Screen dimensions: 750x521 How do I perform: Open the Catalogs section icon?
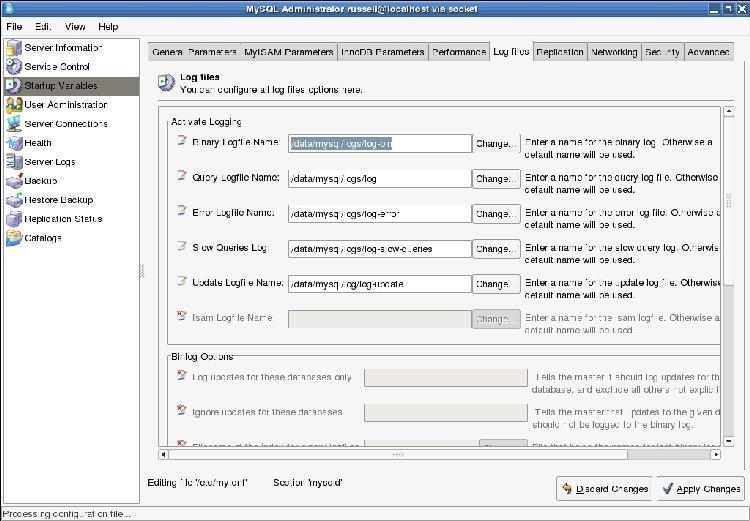pyautogui.click(x=14, y=238)
